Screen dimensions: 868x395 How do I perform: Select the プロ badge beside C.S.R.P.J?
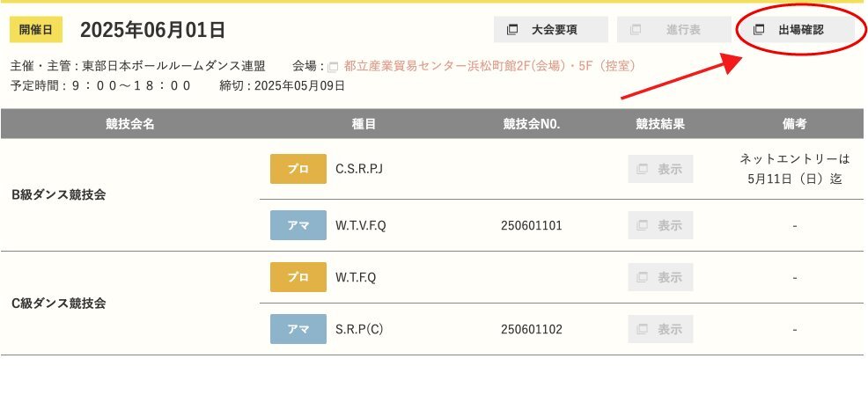[x=298, y=169]
